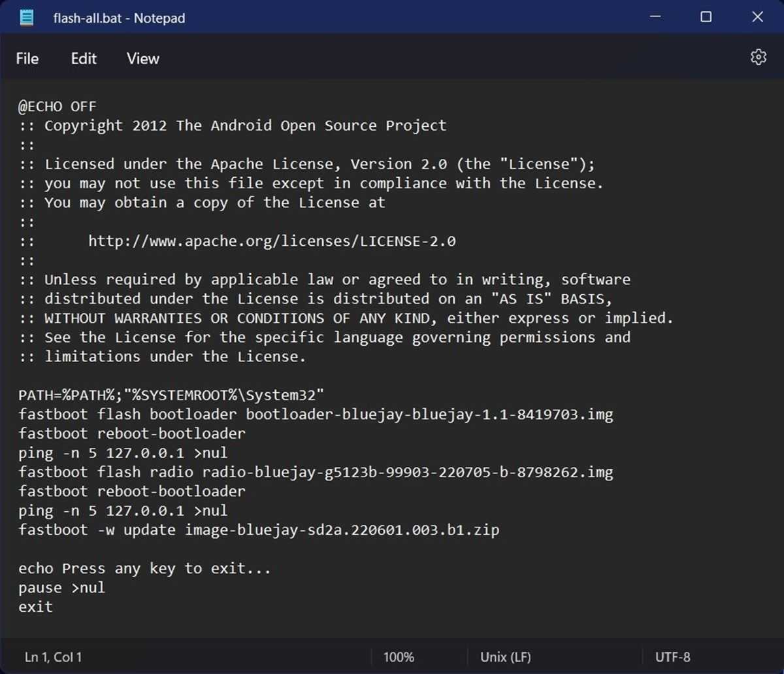
Task: Open the Edit menu
Action: tap(84, 59)
